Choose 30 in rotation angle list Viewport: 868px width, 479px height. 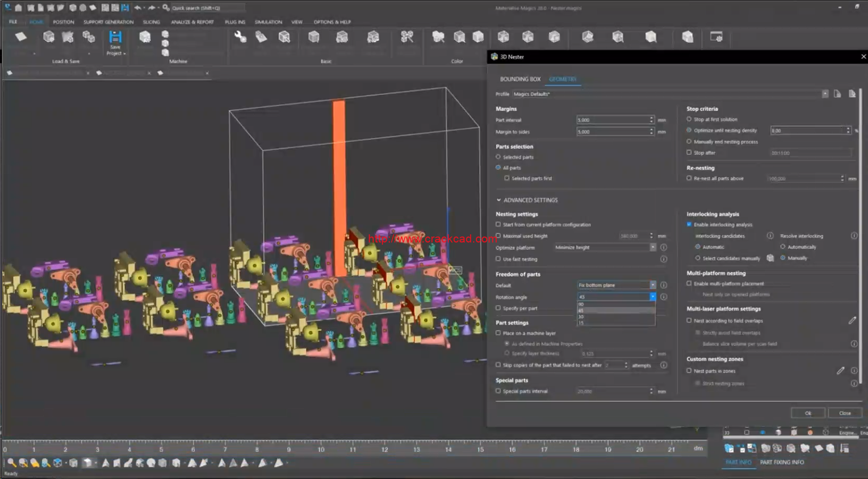616,317
